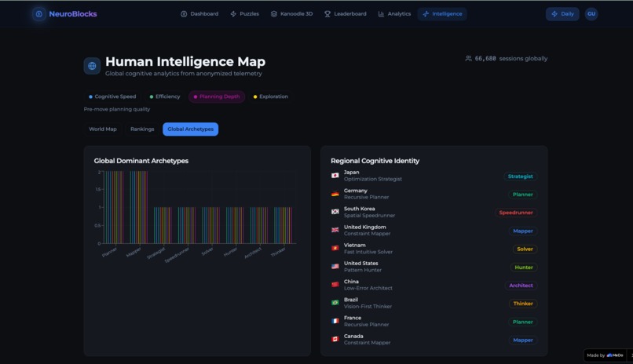The width and height of the screenshot is (633, 364).
Task: Click the Speedrunner bar group in chart
Action: tap(186, 225)
